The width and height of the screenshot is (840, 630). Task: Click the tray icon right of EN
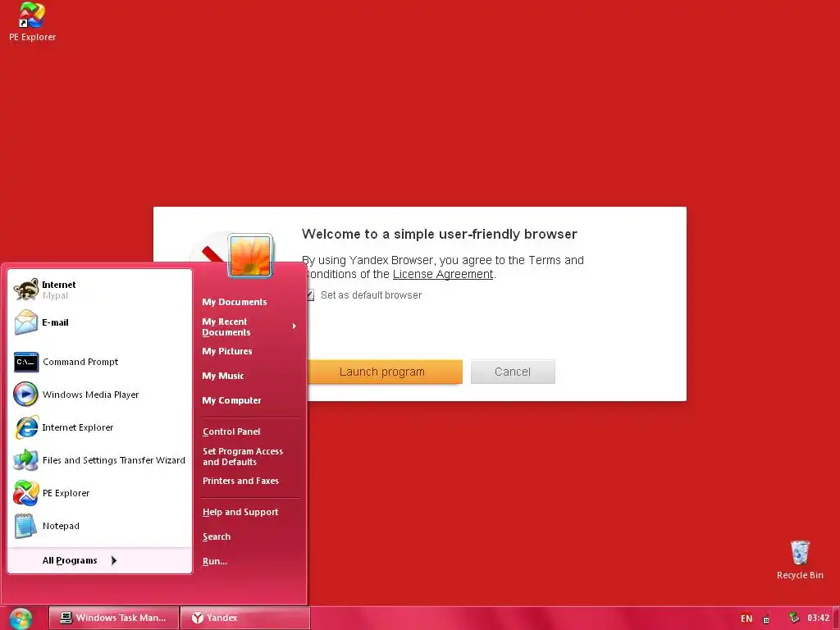click(x=766, y=619)
